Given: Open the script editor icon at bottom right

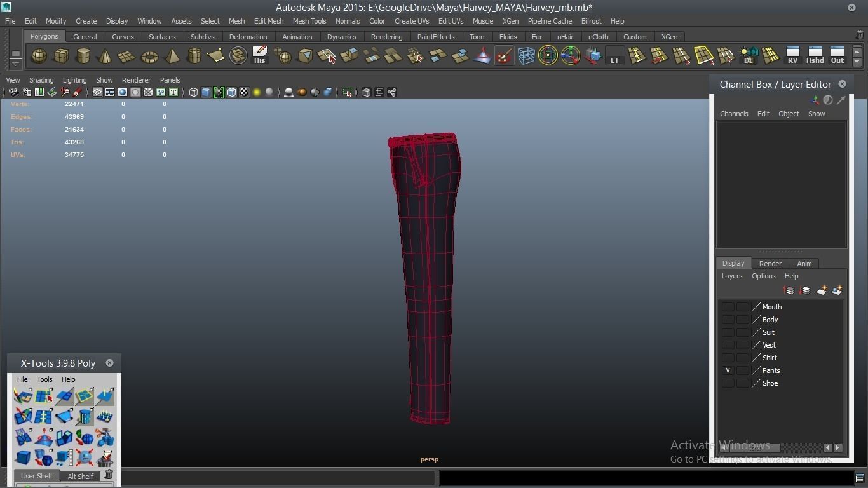Looking at the screenshot, I should click(860, 478).
